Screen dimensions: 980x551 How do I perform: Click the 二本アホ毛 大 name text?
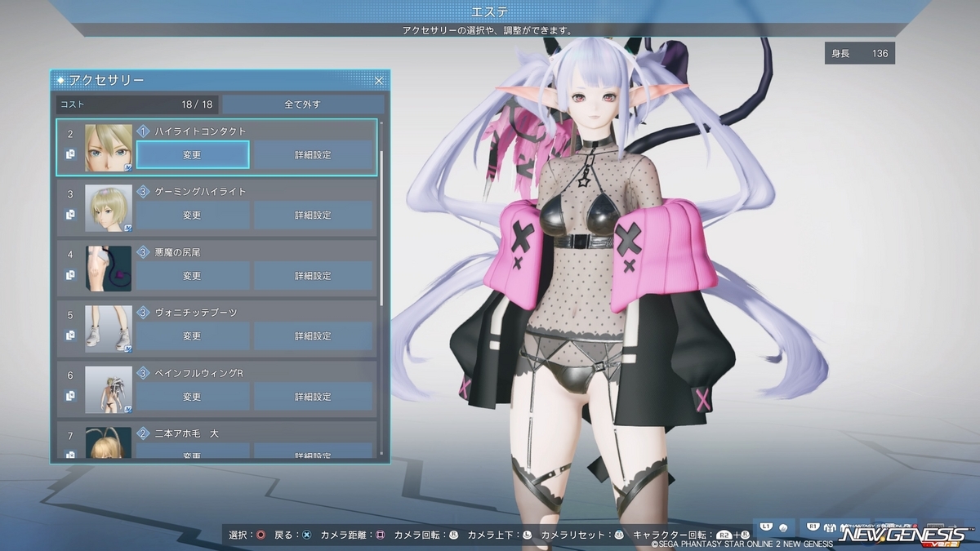pyautogui.click(x=187, y=433)
